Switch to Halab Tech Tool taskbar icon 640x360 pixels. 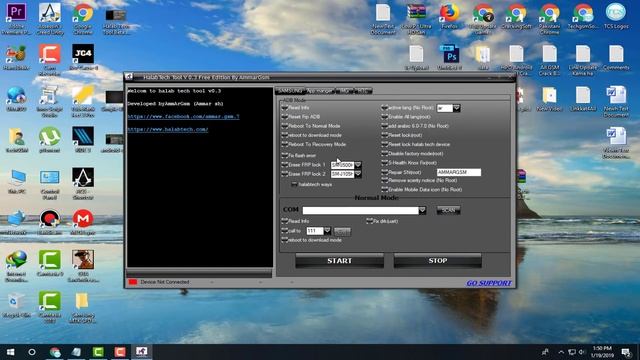tap(142, 352)
